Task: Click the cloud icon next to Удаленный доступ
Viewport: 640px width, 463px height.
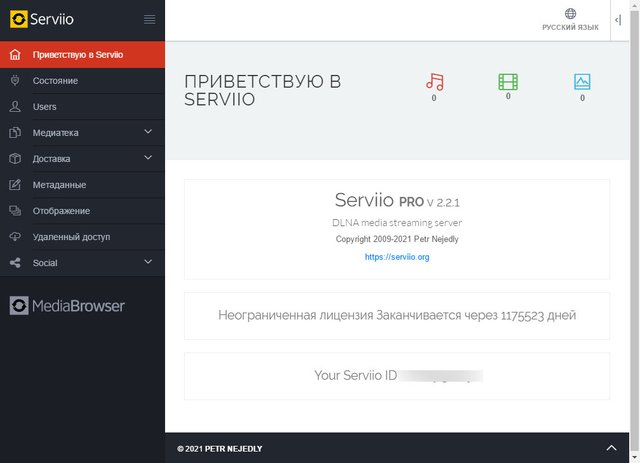Action: click(15, 237)
